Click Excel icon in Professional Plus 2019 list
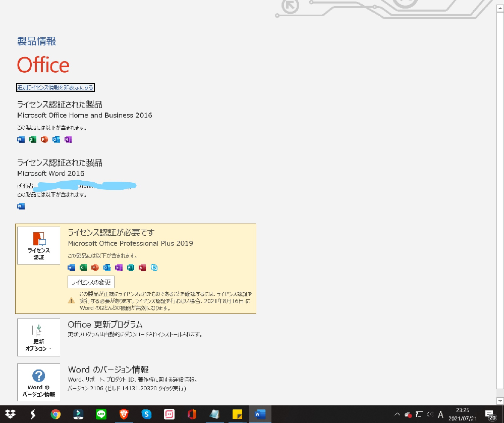Screen dimensions: 504x423 tap(83, 268)
